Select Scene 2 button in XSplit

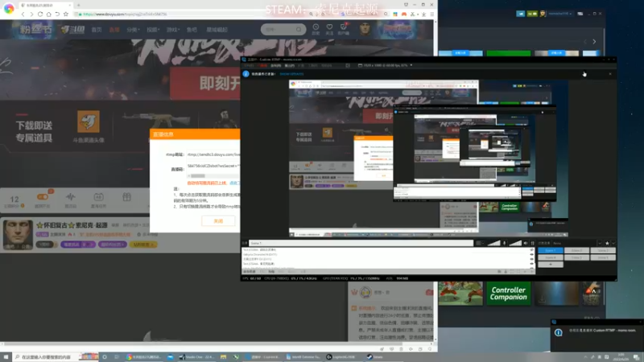[x=576, y=250]
